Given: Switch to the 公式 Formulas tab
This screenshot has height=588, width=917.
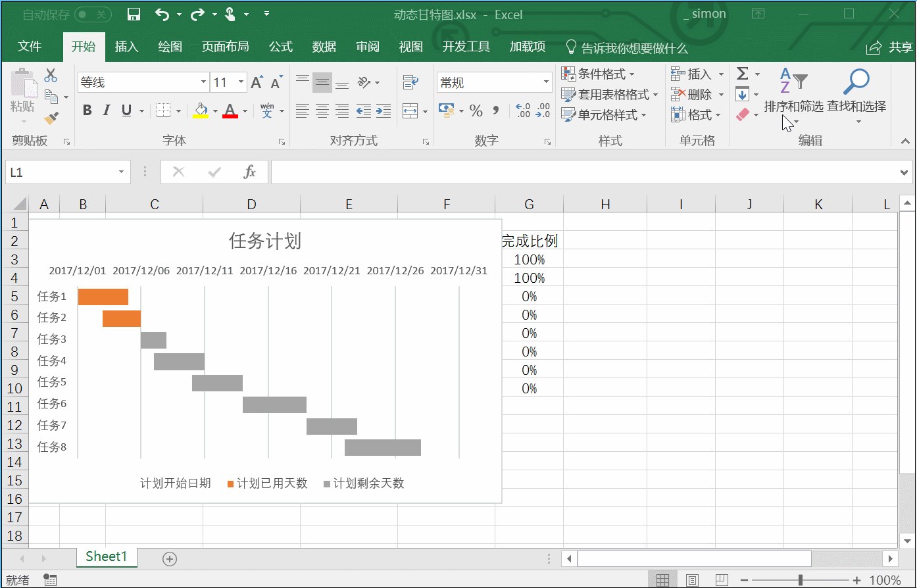Looking at the screenshot, I should point(281,47).
